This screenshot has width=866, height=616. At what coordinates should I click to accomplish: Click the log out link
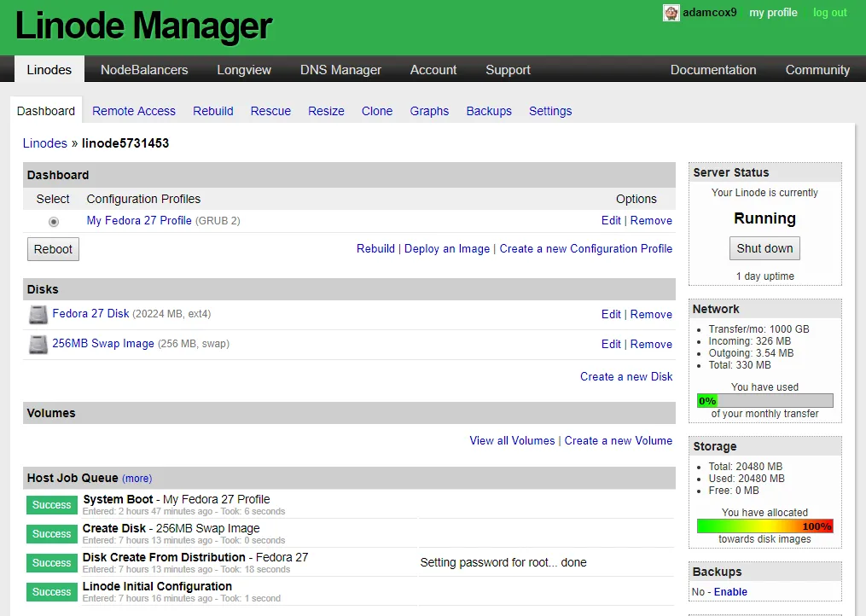[829, 12]
